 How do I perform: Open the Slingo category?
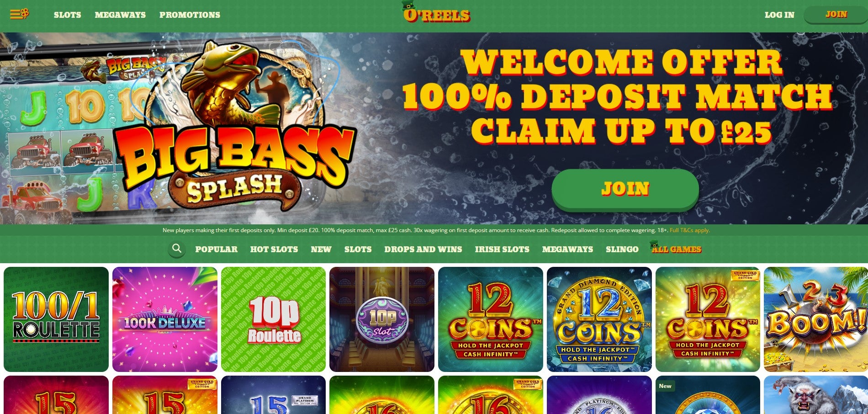point(622,249)
